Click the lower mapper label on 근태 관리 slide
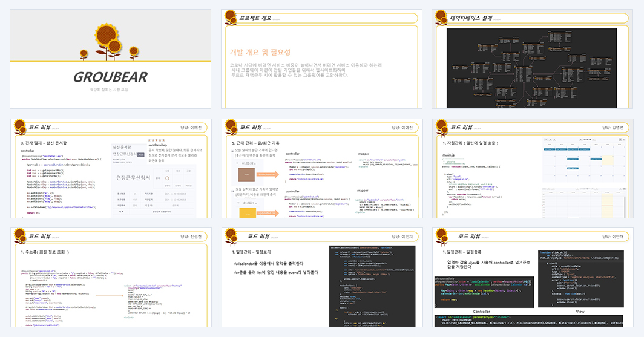The image size is (644, 337). 362,191
